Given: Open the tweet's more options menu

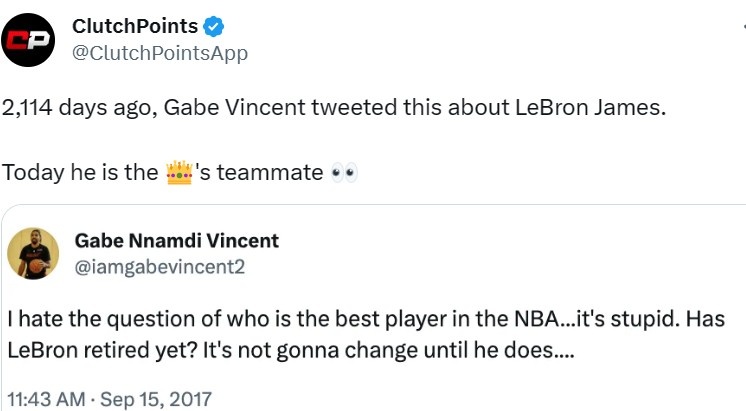Looking at the screenshot, I should pyautogui.click(x=743, y=27).
